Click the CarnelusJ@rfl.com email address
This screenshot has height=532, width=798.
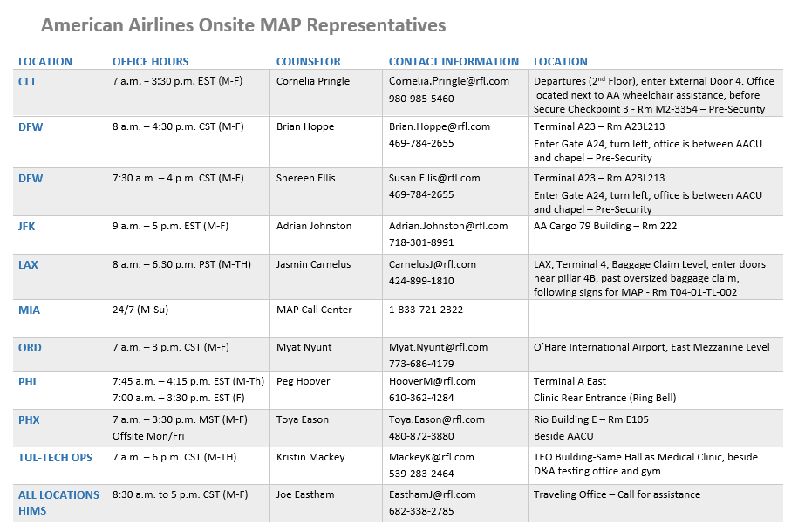pyautogui.click(x=432, y=264)
